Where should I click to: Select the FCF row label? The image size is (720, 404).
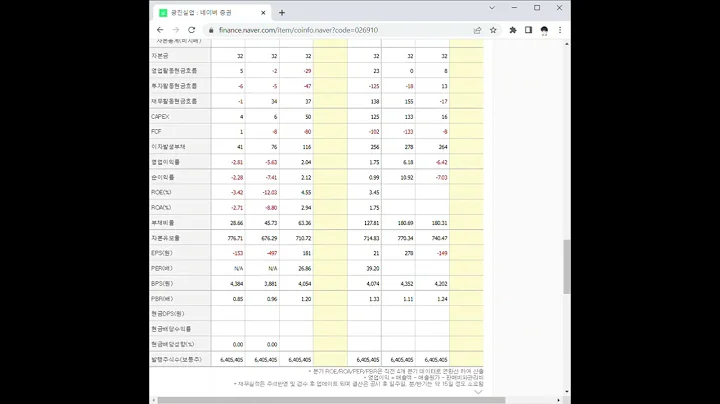(156, 132)
